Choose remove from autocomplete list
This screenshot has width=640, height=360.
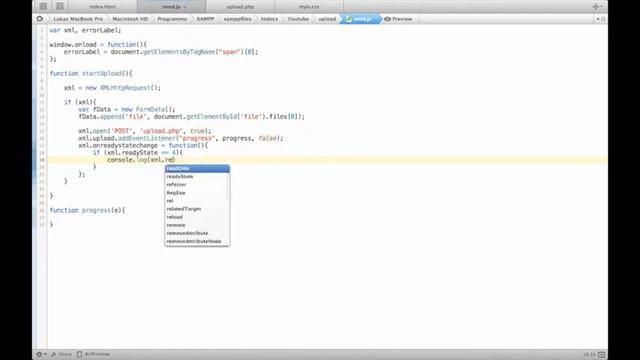(196, 225)
